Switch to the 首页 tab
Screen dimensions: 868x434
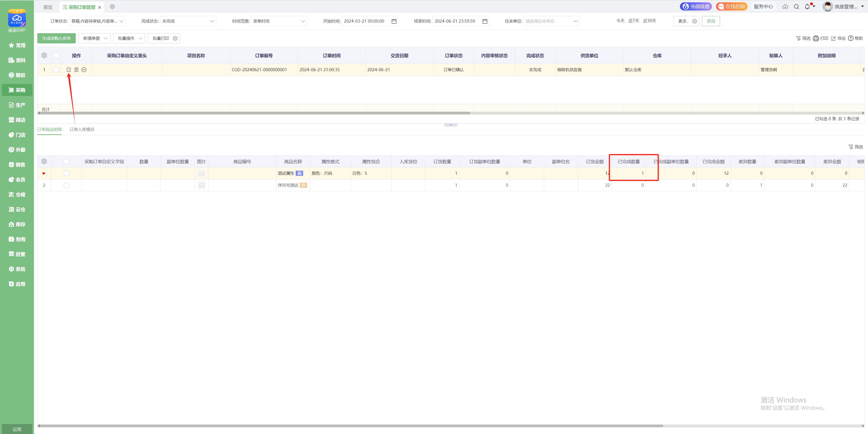(x=48, y=7)
